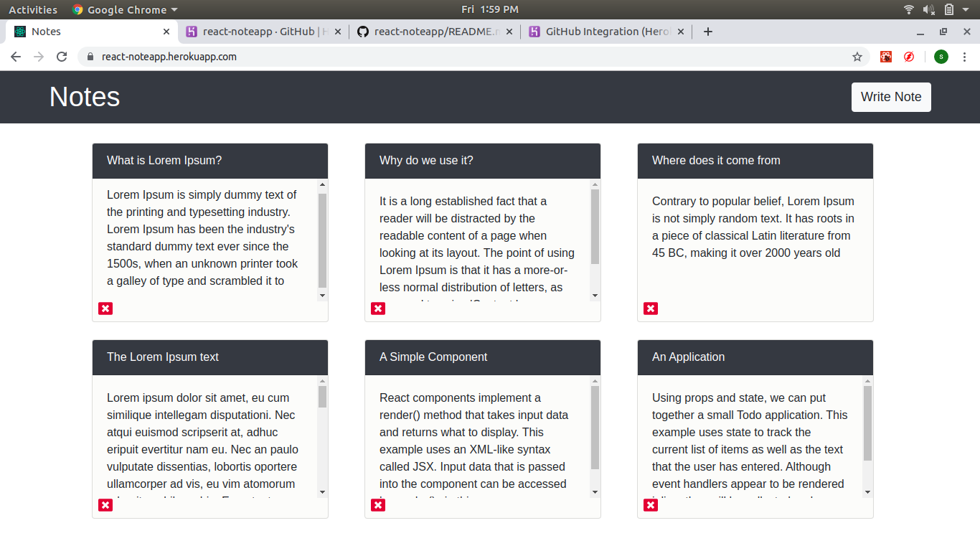980x551 pixels.
Task: Click scrollbar thumb in 'A Simple Component' note
Action: (595, 428)
